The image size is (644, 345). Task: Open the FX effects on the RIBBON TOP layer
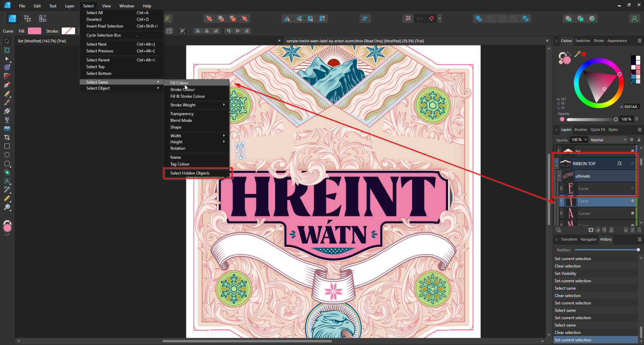click(619, 163)
